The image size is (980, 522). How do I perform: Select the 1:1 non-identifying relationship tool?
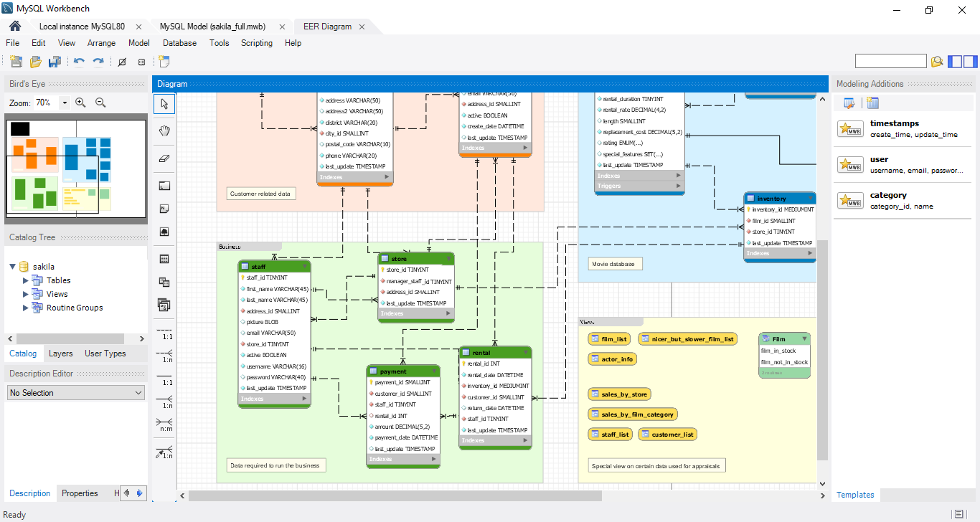(x=166, y=333)
